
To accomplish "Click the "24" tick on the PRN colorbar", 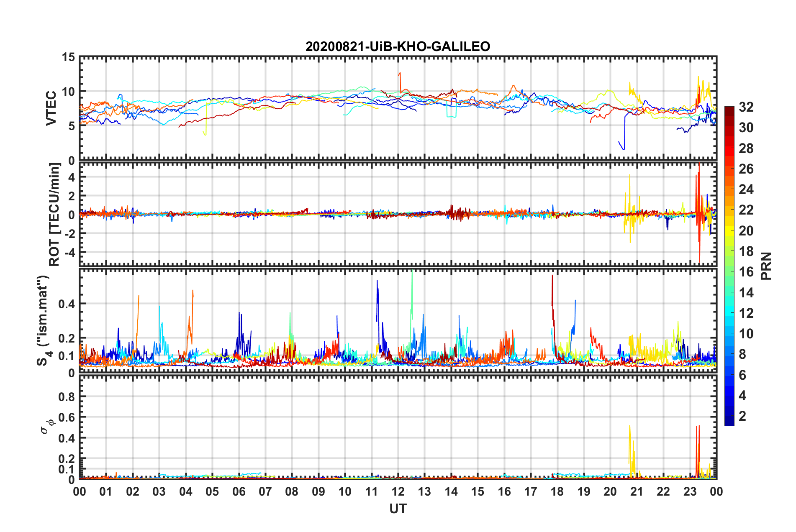I will click(746, 189).
